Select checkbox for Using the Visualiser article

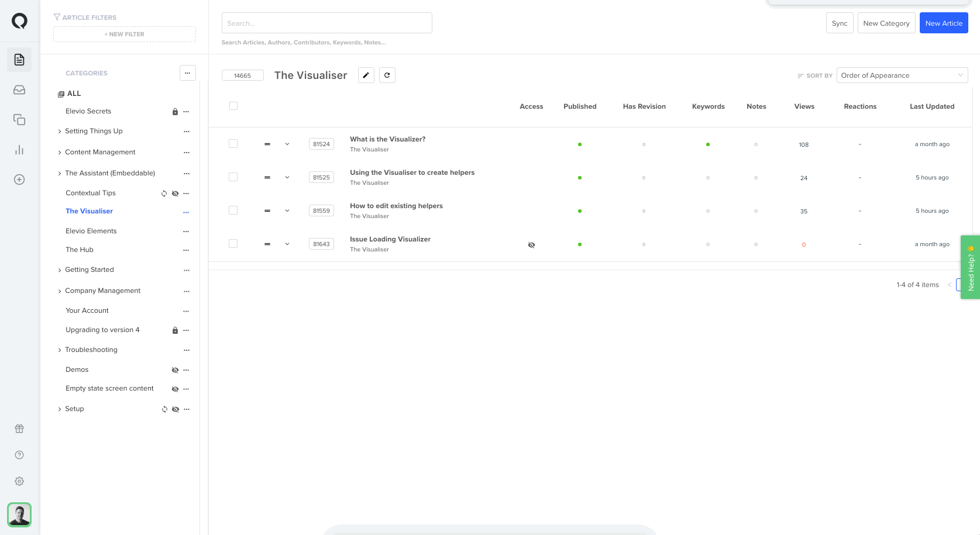233,177
